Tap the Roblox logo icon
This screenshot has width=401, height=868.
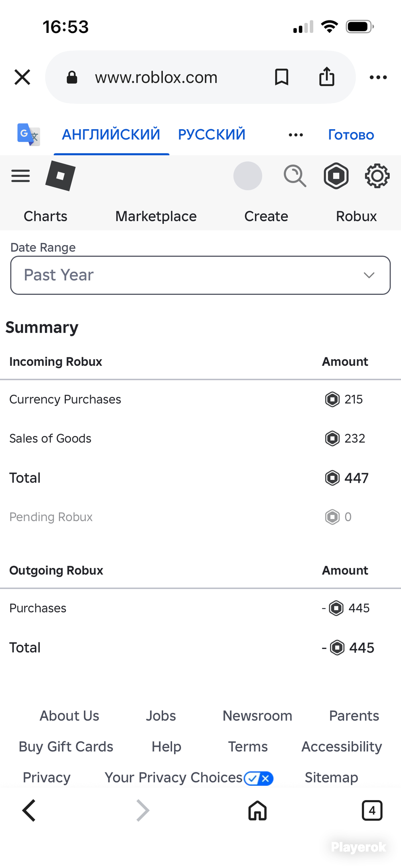tap(61, 176)
